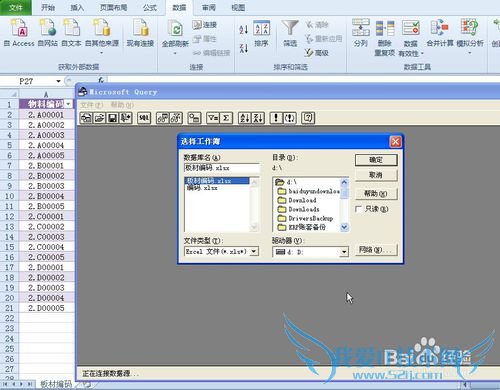Click the Sort (排序) dialog icon in ribbon

click(x=261, y=33)
